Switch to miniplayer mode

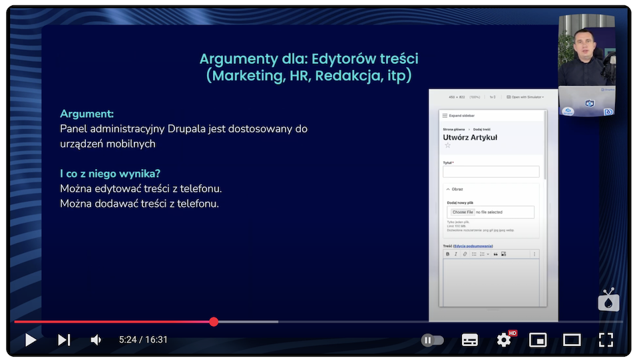538,339
